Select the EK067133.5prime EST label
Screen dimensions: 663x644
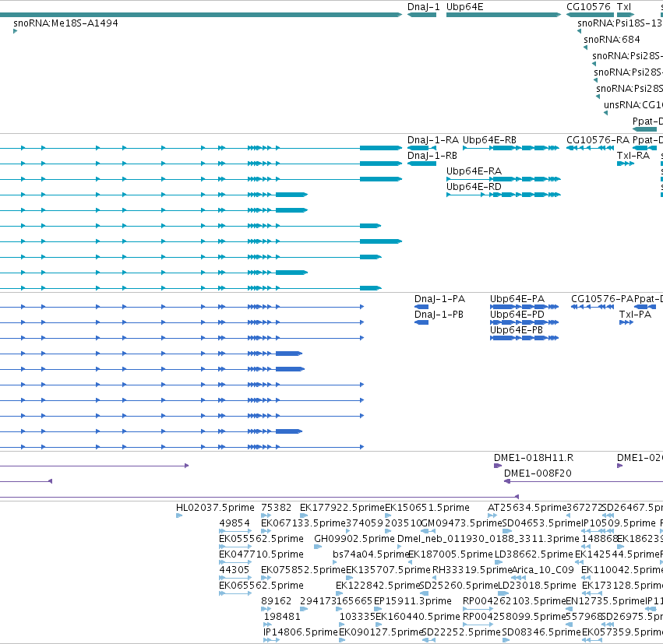[303, 523]
